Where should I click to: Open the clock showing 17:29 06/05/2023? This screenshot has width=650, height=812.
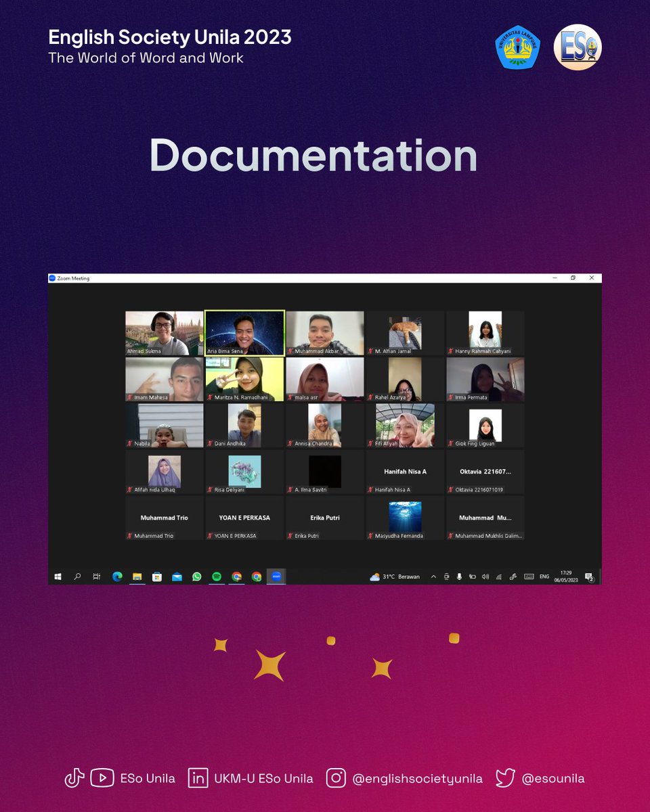[x=566, y=577]
